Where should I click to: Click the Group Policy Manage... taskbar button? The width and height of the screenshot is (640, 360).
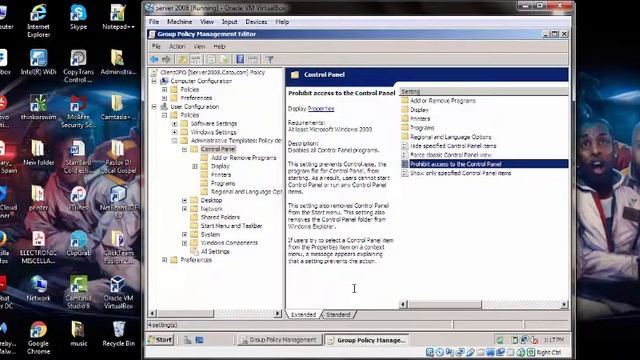point(367,340)
